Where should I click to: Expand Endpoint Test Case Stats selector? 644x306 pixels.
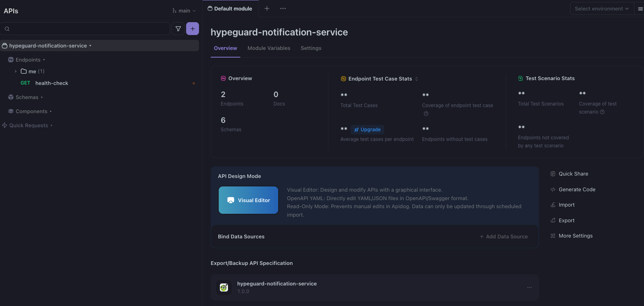click(416, 79)
